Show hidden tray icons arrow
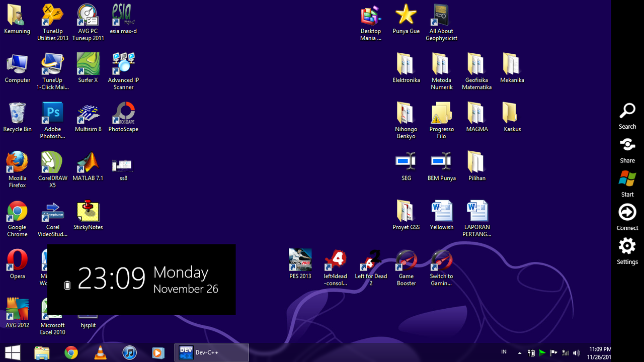This screenshot has height=362, width=644. [x=520, y=353]
